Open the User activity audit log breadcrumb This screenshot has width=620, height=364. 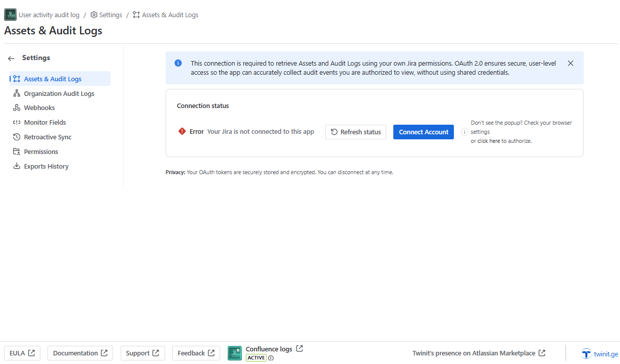pos(49,15)
